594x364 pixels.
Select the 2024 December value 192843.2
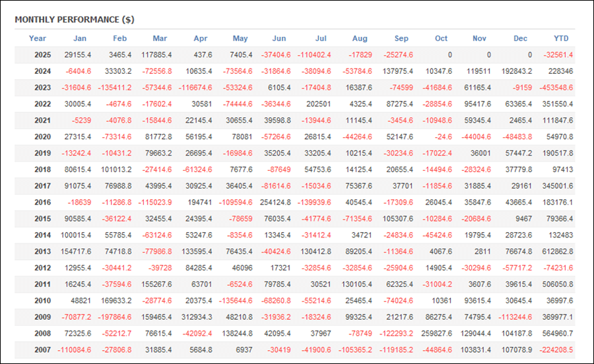point(516,71)
